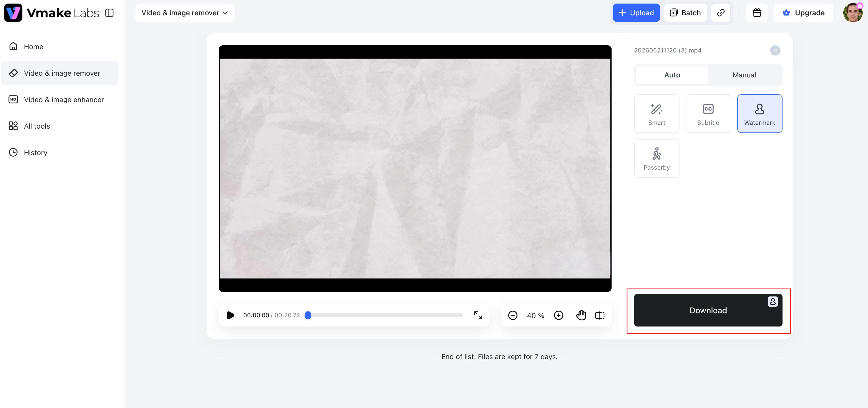Close the 202606211120 (3).mp4 file

pyautogui.click(x=775, y=50)
